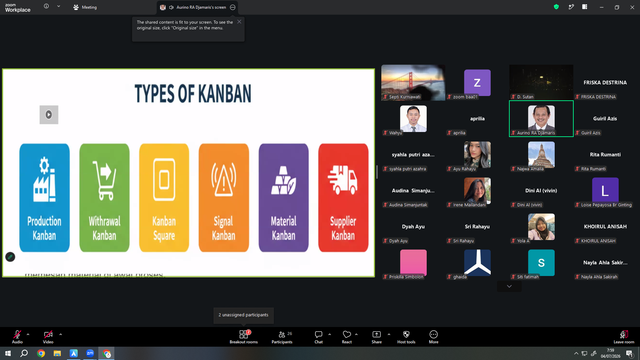
Task: Click the call status icon in title bar
Action: 571,7
